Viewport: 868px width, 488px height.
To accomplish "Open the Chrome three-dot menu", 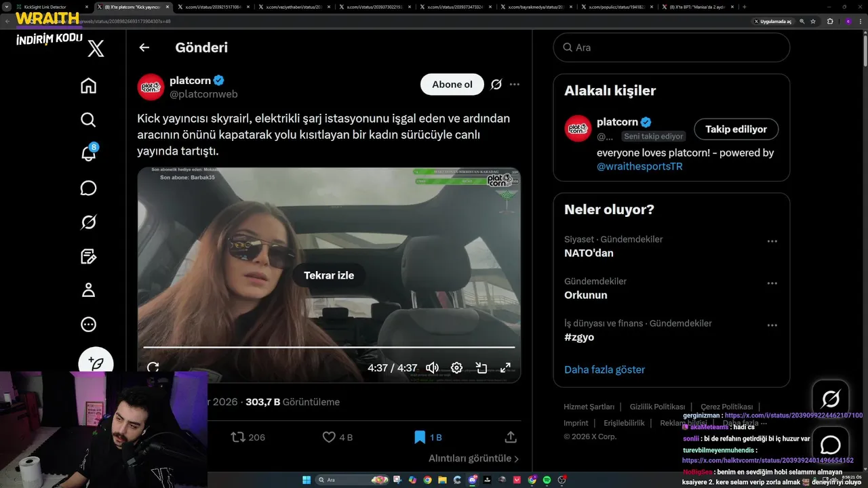I will point(861,21).
